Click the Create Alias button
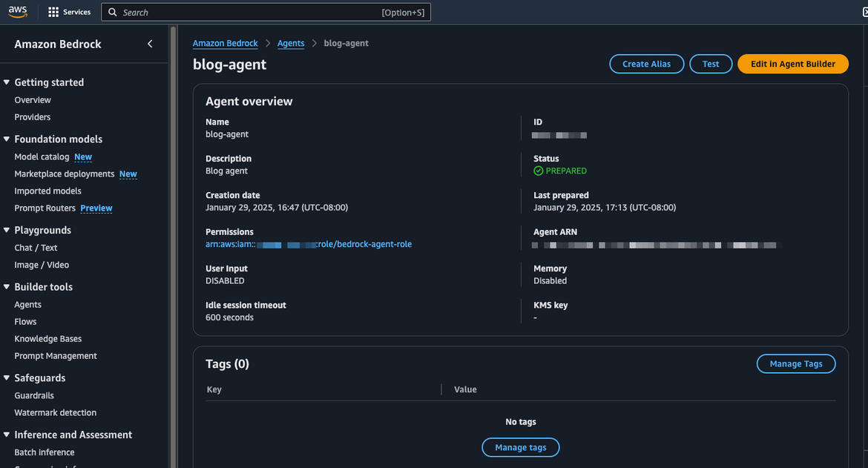Viewport: 868px width, 468px height. [647, 65]
